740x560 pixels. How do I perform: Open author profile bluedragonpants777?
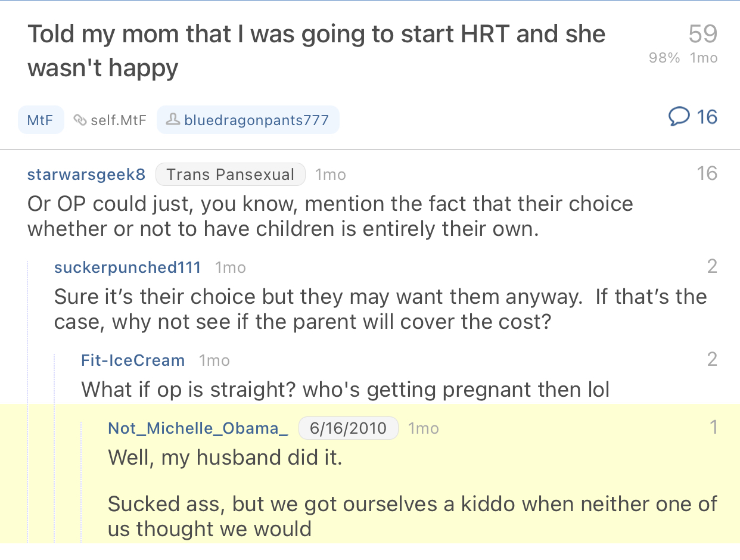tap(256, 120)
